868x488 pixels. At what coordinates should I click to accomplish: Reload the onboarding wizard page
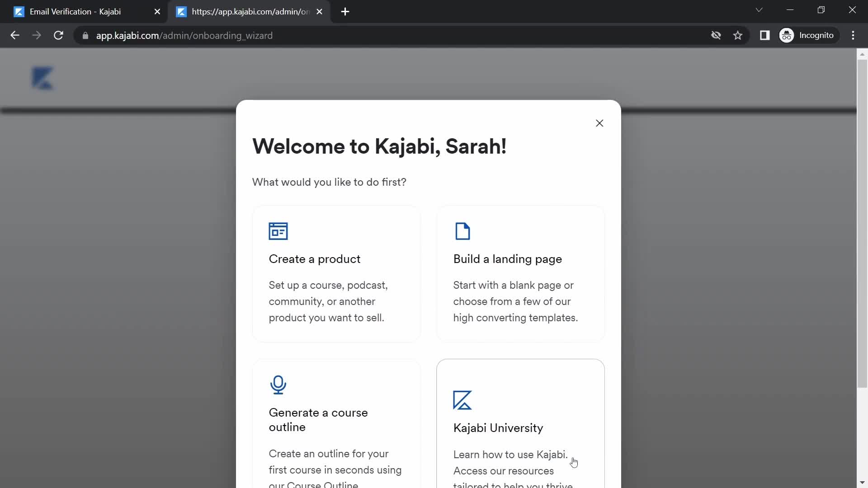(58, 35)
